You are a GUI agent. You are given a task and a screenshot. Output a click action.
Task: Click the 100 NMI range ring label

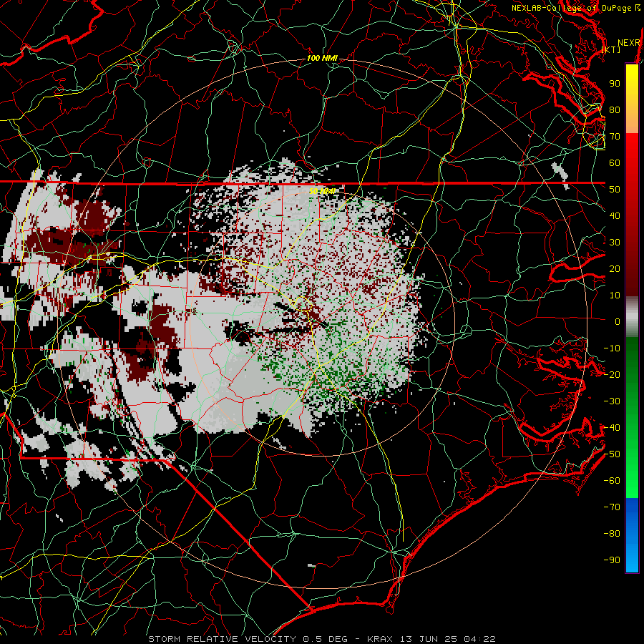click(322, 59)
